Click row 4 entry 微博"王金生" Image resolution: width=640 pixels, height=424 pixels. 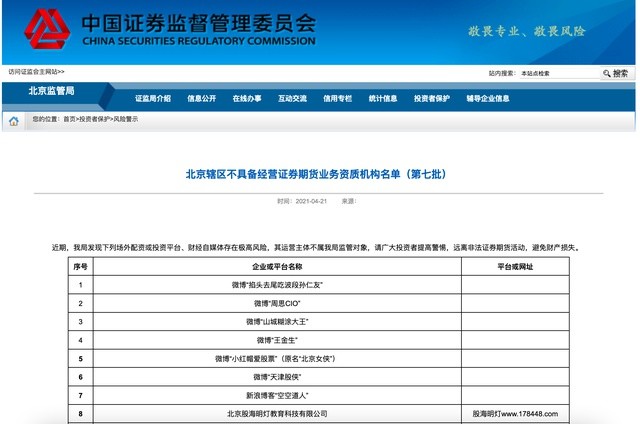[277, 340]
